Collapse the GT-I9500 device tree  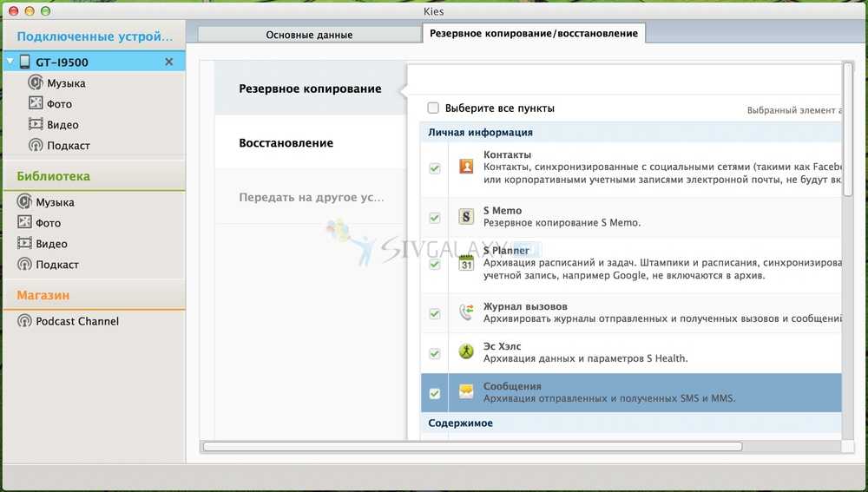10,62
